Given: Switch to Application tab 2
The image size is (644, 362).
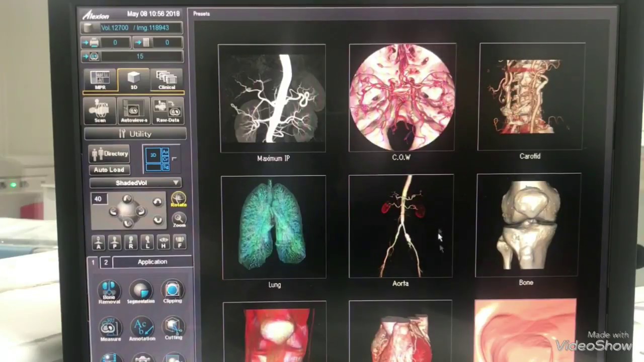Looking at the screenshot, I should pos(106,262).
